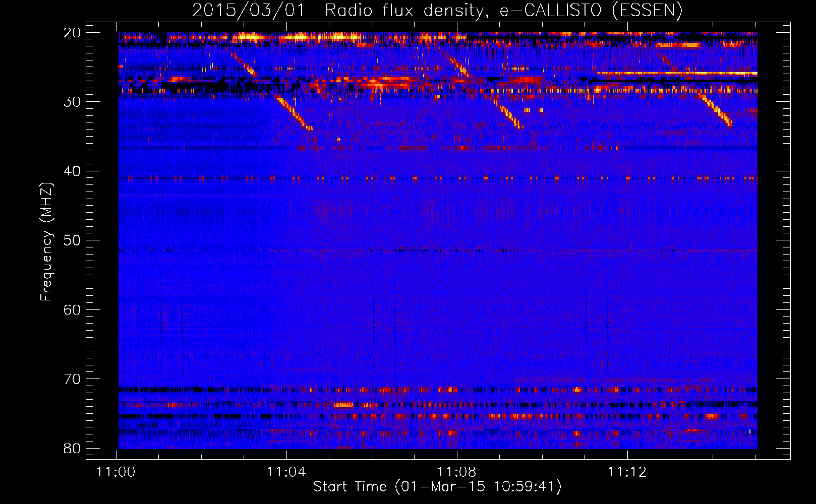Screen dimensions: 816x504
Task: Click the drifting burst after 11:09
Action: pyautogui.click(x=508, y=114)
